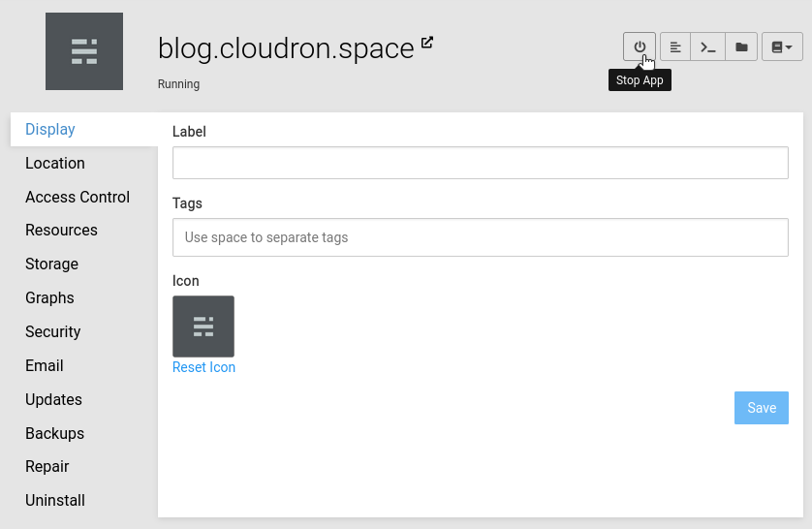Click the Stop App power icon

coord(640,47)
